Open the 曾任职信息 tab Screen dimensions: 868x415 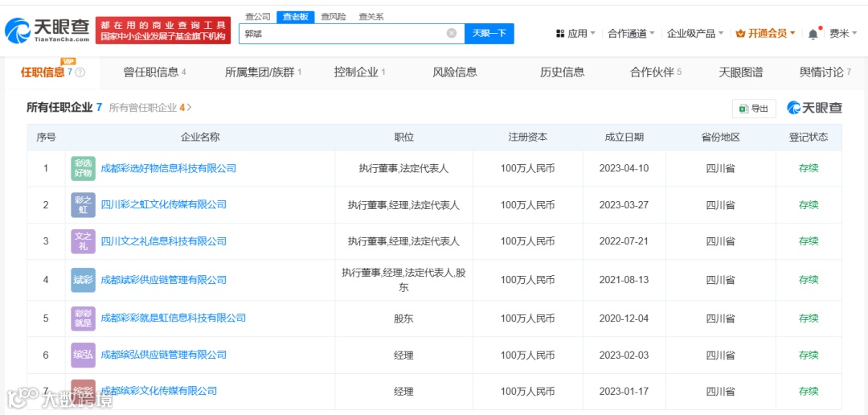click(154, 72)
